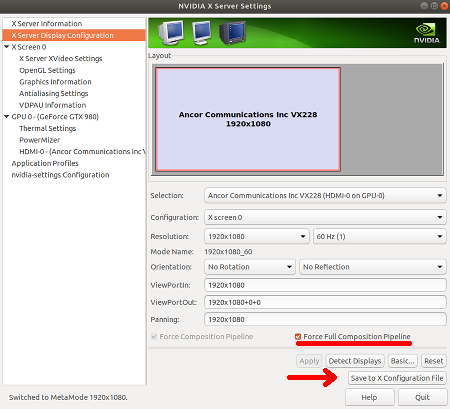450x409 pixels.
Task: Open the No Reflection dropdown
Action: (x=373, y=267)
